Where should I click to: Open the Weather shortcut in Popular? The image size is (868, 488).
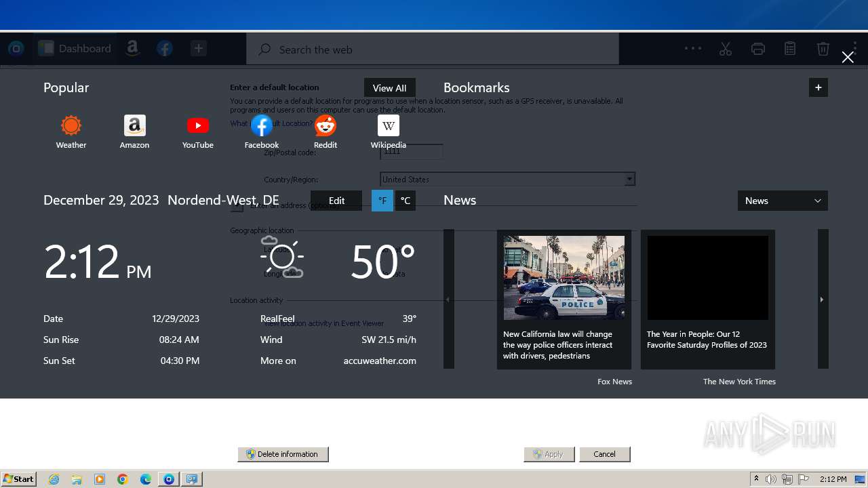point(71,131)
